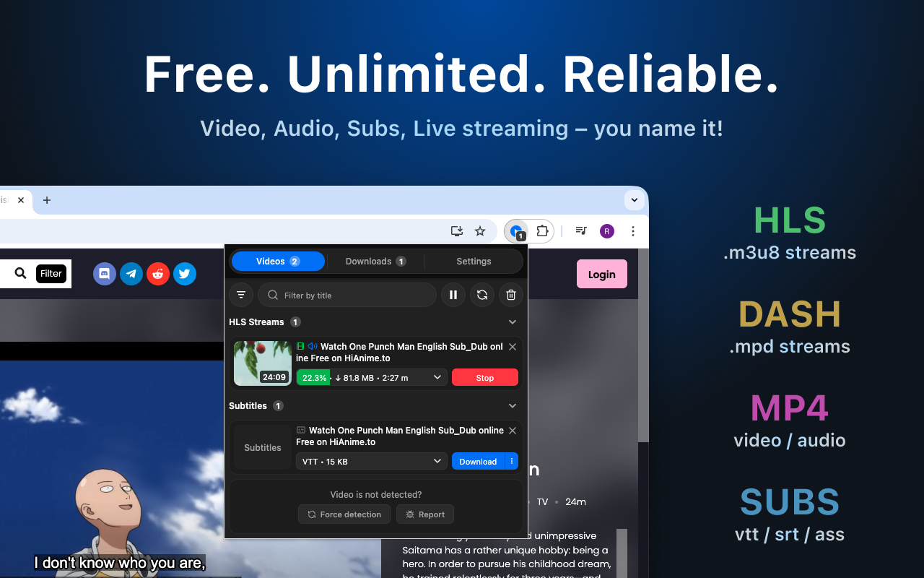The image size is (924, 578).
Task: Remove the HLS stream video entry
Action: [513, 347]
